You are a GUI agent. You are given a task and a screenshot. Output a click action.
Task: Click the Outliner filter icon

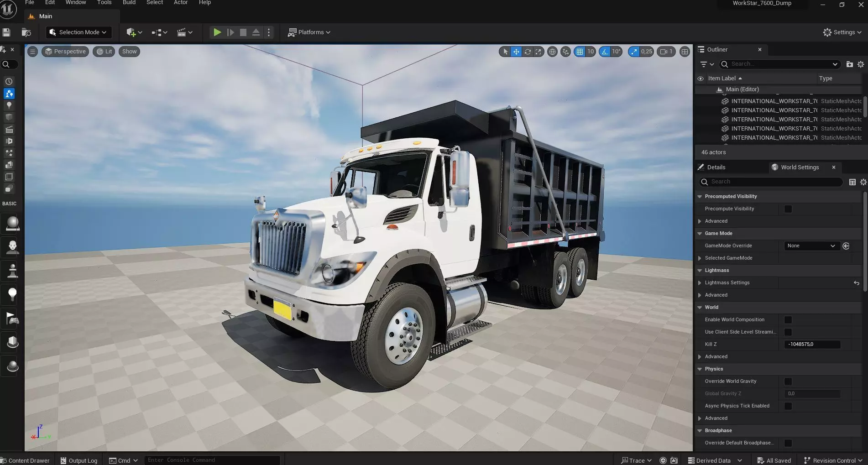click(x=707, y=64)
